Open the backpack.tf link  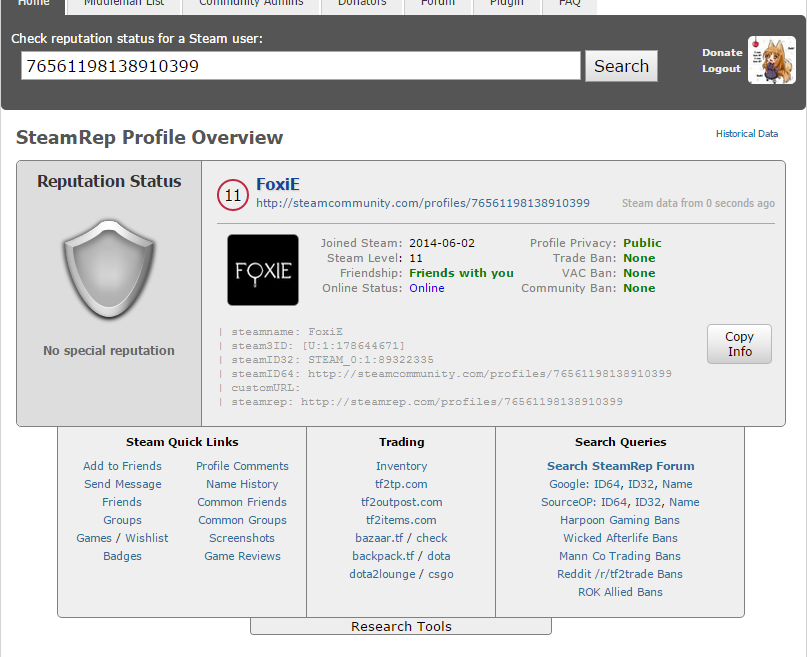point(383,556)
